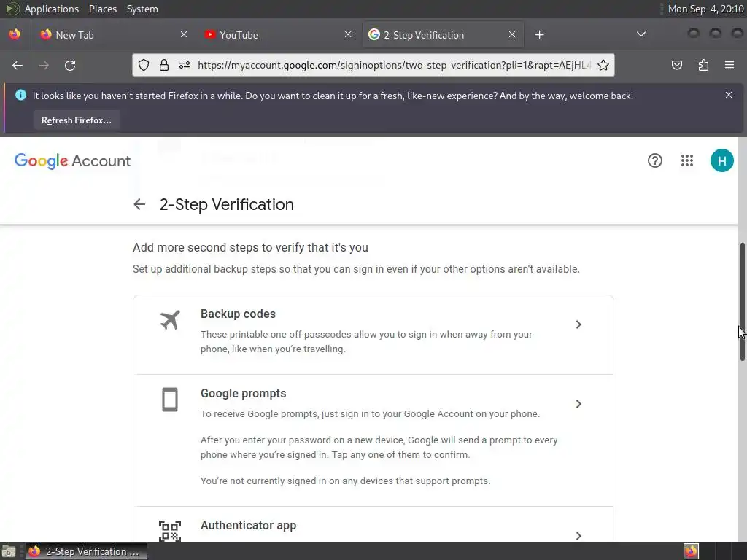Open the profile avatar labeled H
Viewport: 747px width, 560px height.
(x=721, y=160)
